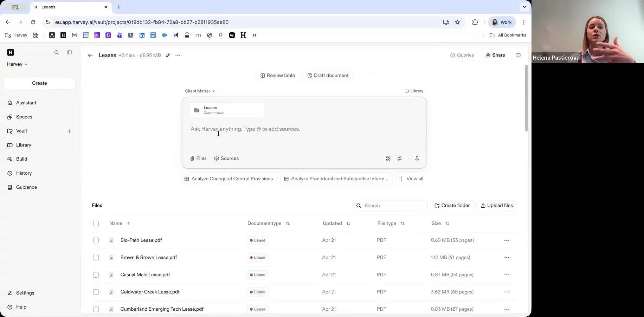Click the plus icon next to Vault
This screenshot has width=644, height=317.
pyautogui.click(x=69, y=131)
